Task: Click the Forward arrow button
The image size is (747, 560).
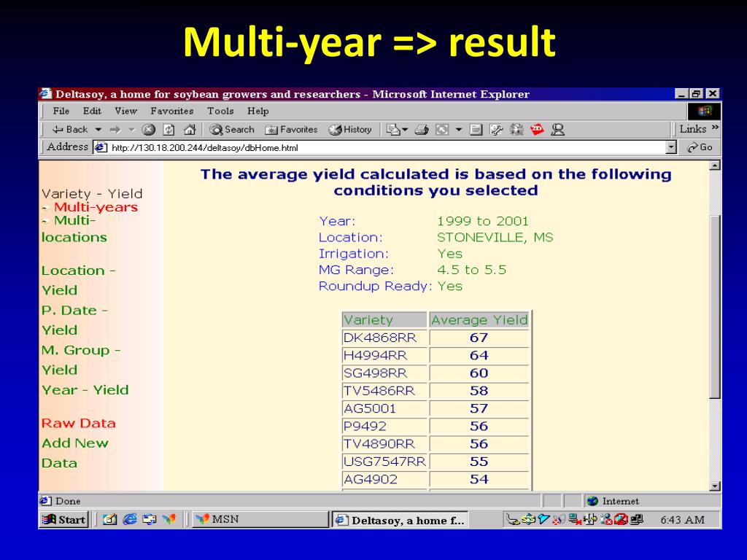Action: pyautogui.click(x=115, y=130)
